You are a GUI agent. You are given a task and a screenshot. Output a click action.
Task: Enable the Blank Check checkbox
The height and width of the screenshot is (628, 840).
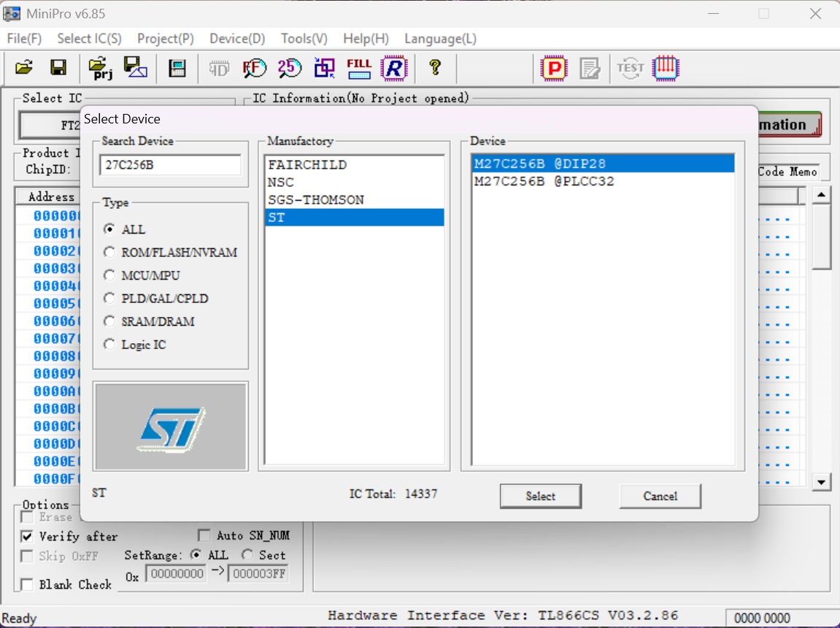coord(27,584)
